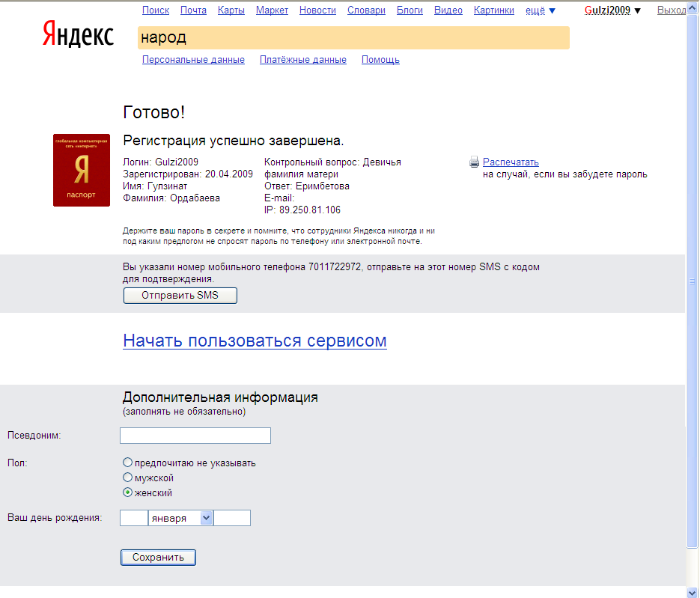Click the Фамилия: Ордабаева text
Viewport: 700px width, 598px height.
tap(171, 198)
